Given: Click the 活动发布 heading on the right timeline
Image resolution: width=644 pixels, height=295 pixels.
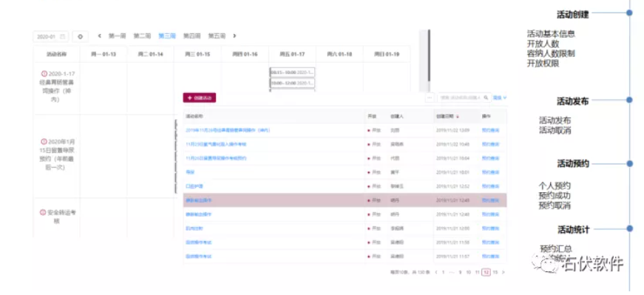Looking at the screenshot, I should (x=572, y=101).
